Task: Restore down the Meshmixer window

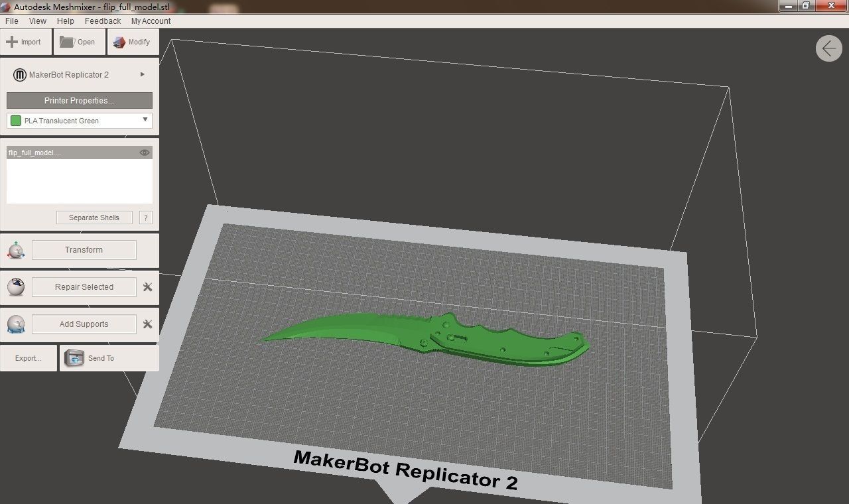Action: [805, 5]
